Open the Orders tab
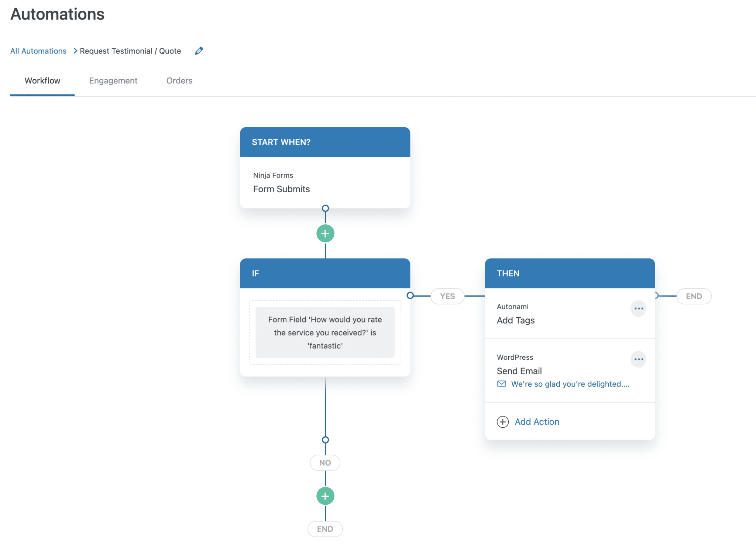This screenshot has height=555, width=756. [179, 80]
